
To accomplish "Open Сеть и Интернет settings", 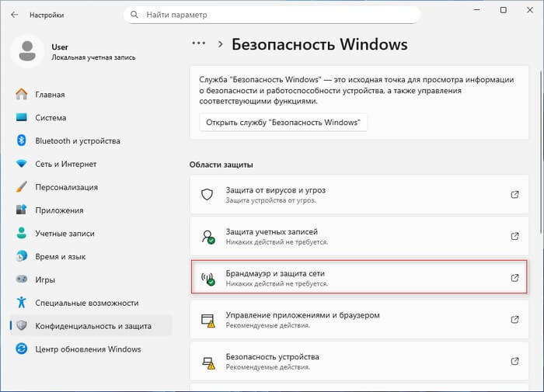I will (65, 164).
